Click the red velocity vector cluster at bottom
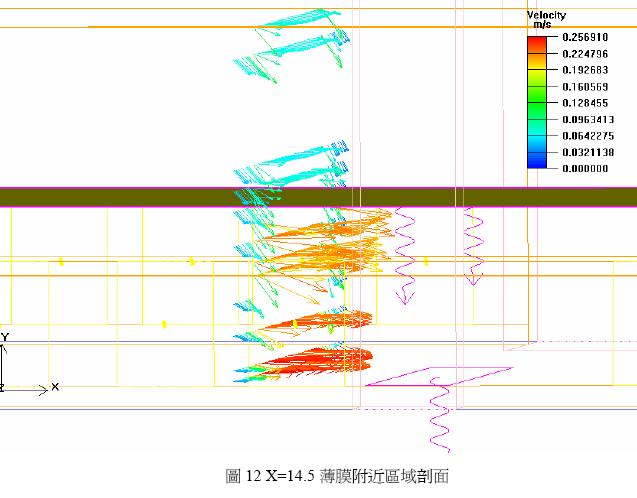 coord(317,361)
